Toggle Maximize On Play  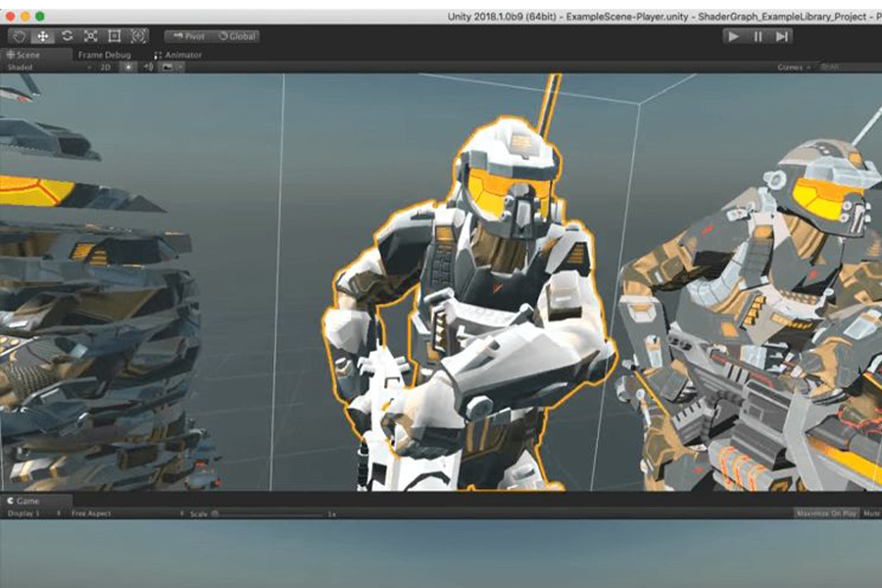pos(826,514)
